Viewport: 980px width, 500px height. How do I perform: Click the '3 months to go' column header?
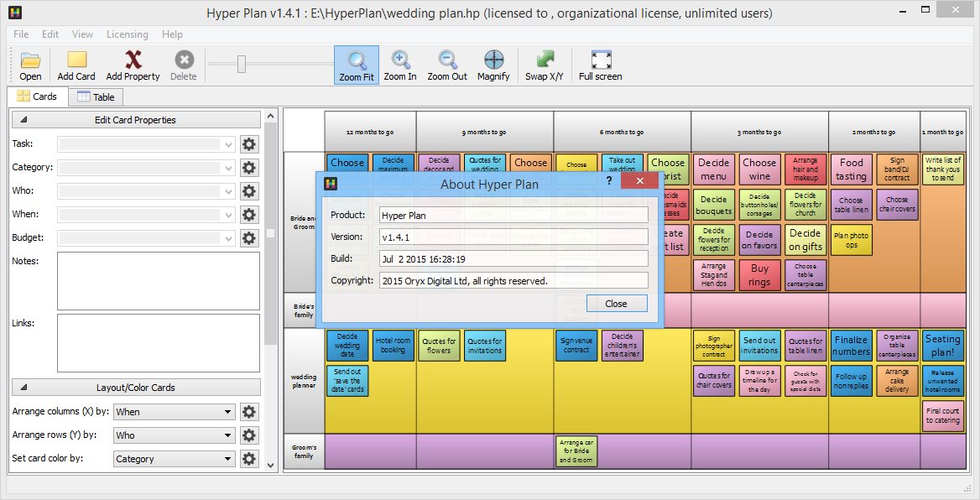click(760, 132)
